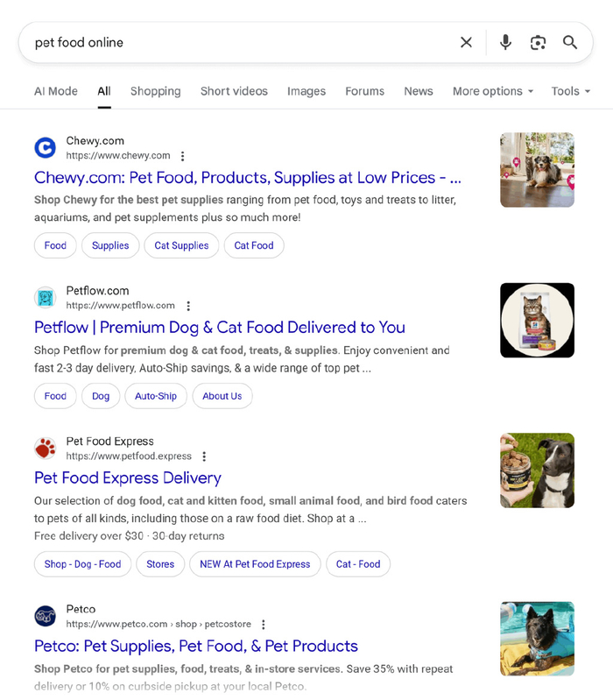Clear the search box with the X icon
This screenshot has height=700, width=613.
click(x=466, y=42)
